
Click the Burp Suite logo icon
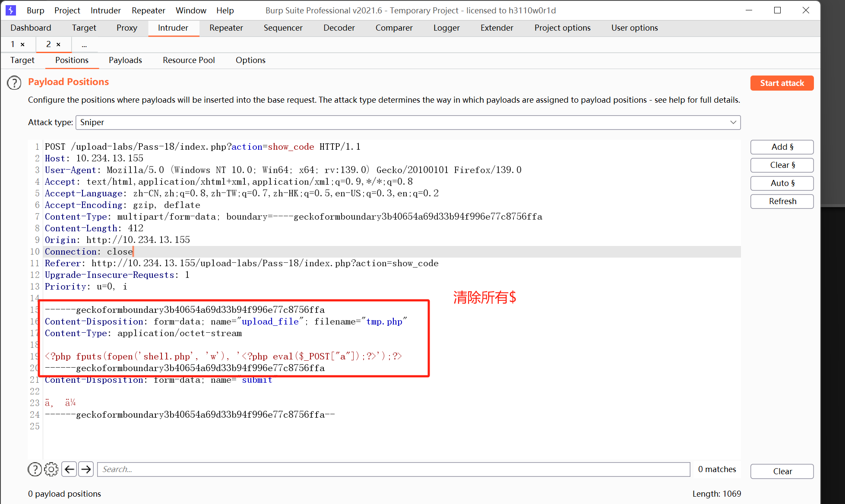pyautogui.click(x=11, y=10)
